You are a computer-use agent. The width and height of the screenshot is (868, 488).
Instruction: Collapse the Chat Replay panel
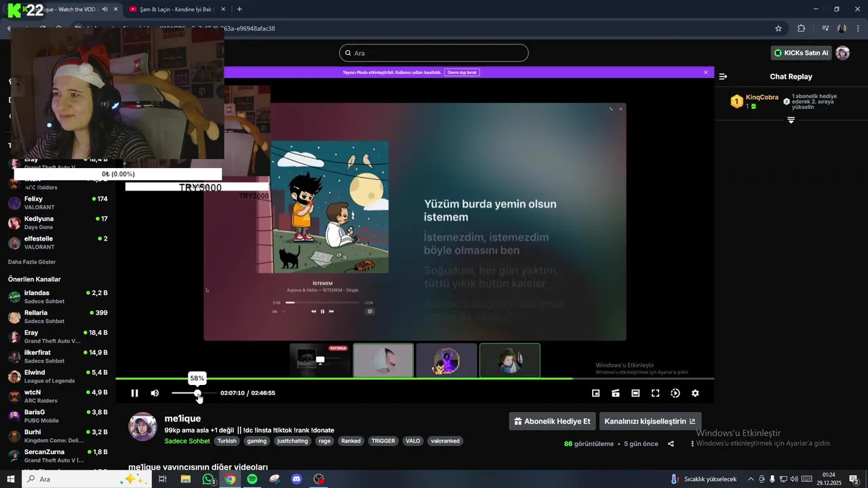pos(723,77)
